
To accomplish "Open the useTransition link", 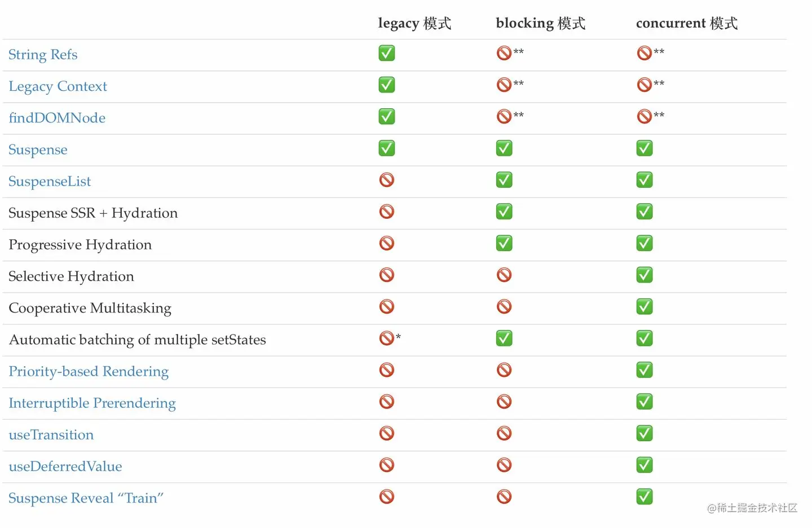I will (51, 435).
